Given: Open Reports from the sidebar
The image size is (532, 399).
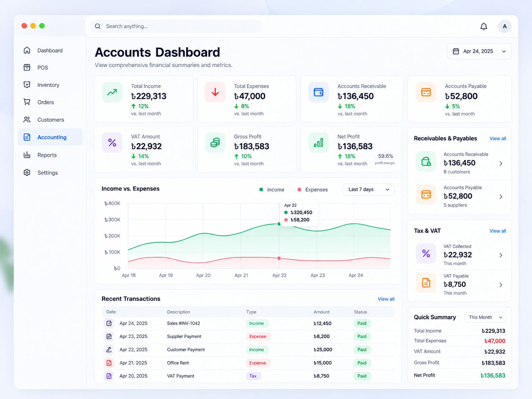Looking at the screenshot, I should [x=50, y=155].
